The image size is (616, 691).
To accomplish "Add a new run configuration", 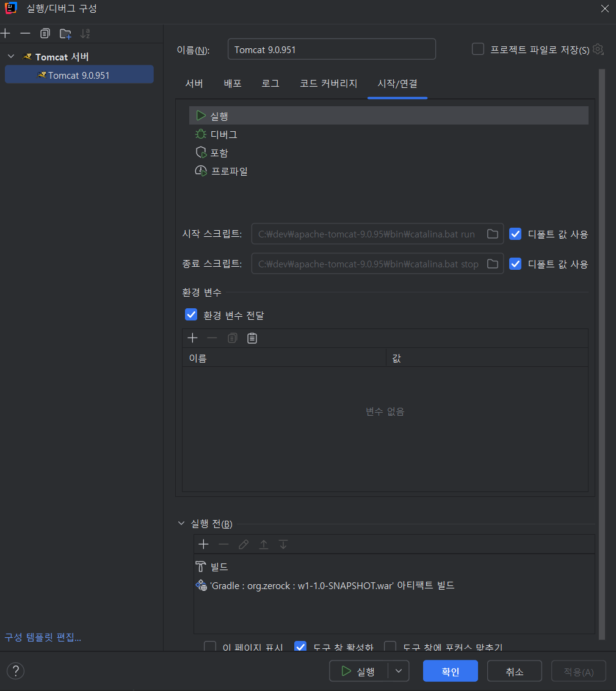I will click(x=5, y=34).
